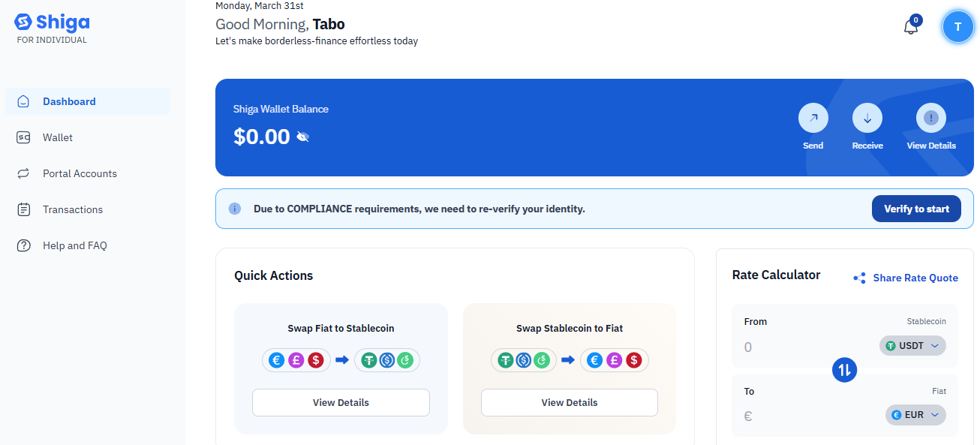
Task: Go to Dashboard
Action: 88,101
